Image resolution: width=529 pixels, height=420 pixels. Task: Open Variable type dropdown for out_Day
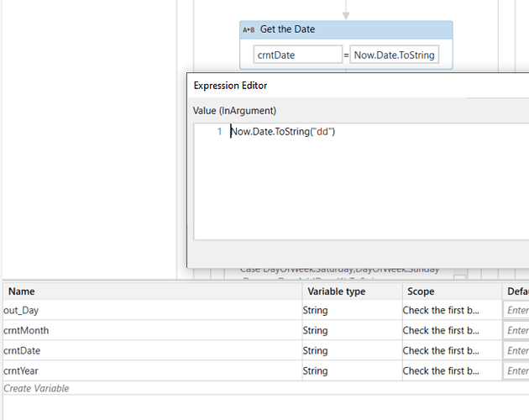(351, 310)
